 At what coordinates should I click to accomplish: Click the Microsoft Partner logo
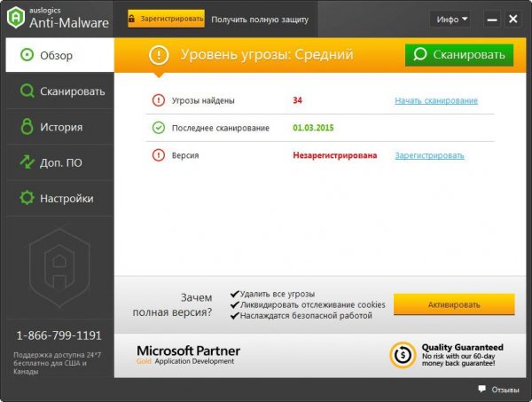[x=188, y=355]
